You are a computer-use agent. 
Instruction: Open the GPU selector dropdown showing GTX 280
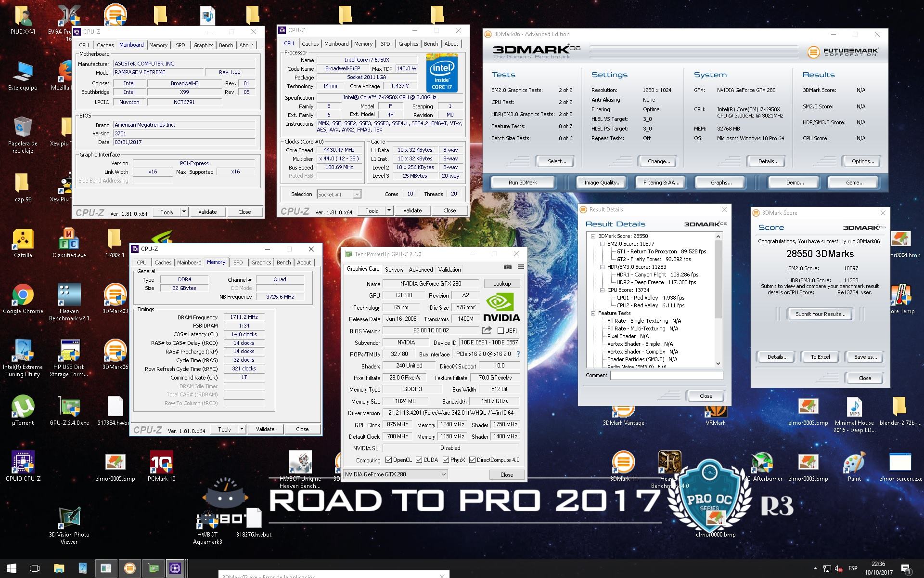(396, 474)
